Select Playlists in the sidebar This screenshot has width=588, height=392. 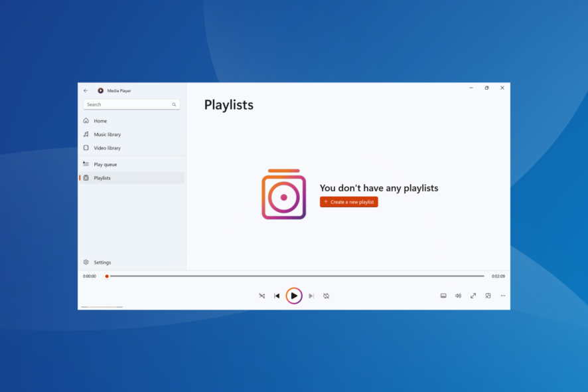coord(131,178)
